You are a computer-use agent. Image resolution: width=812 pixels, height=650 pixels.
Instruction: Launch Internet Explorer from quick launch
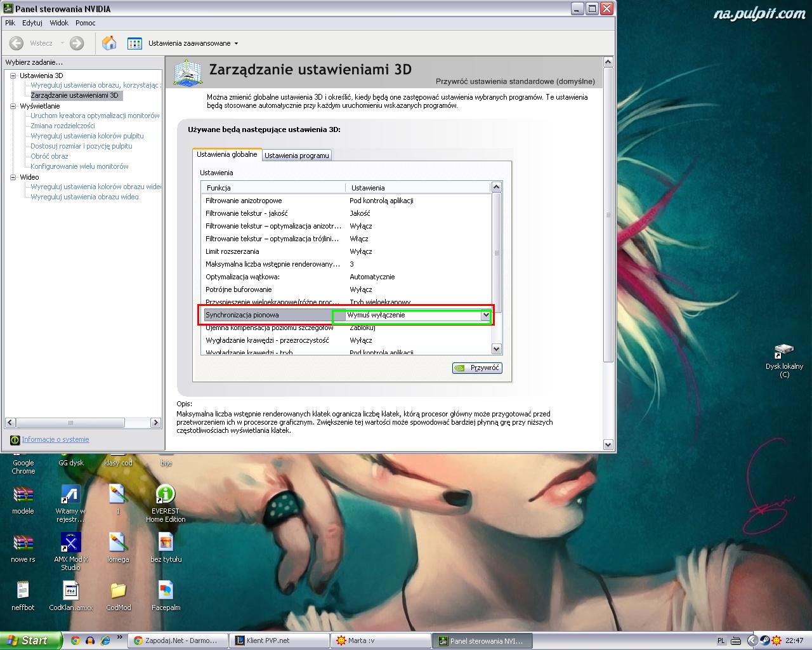105,640
